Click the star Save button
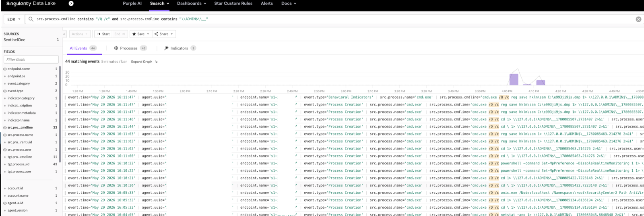The image size is (644, 216). (138, 34)
